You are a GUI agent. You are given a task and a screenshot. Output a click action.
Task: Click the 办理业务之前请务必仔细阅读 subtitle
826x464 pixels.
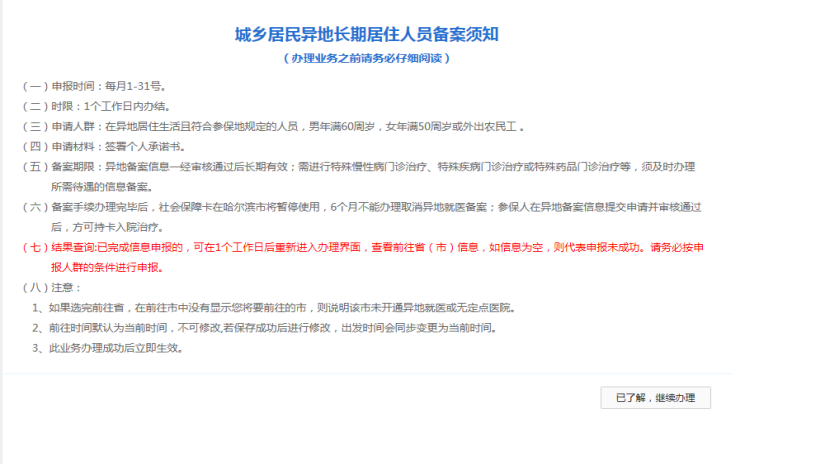(x=367, y=58)
